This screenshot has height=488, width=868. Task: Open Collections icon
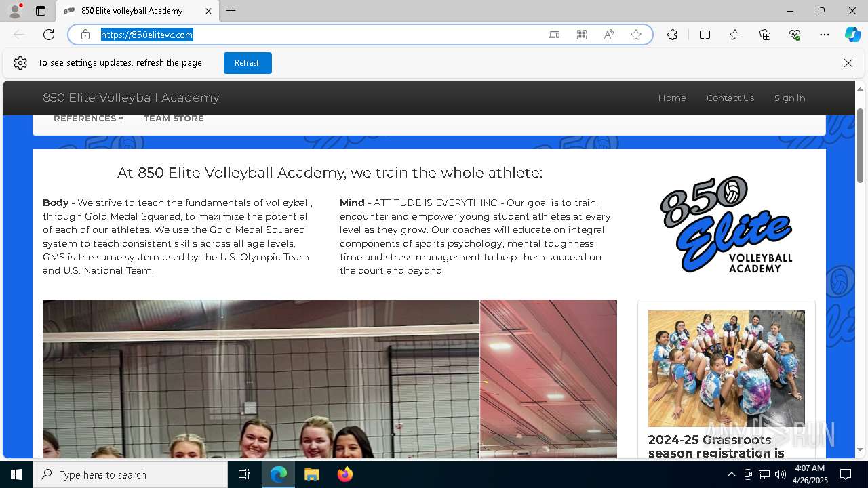pos(765,35)
